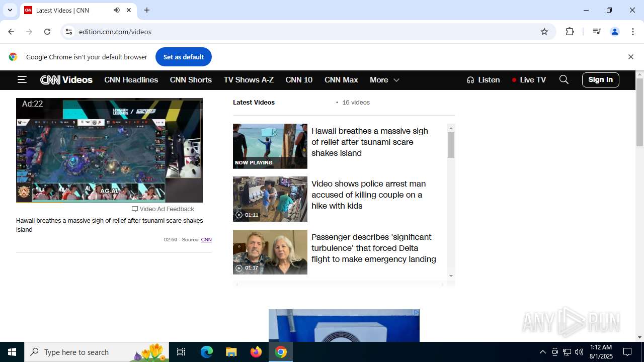
Task: Open Chrome three-dot menu
Action: point(633,32)
